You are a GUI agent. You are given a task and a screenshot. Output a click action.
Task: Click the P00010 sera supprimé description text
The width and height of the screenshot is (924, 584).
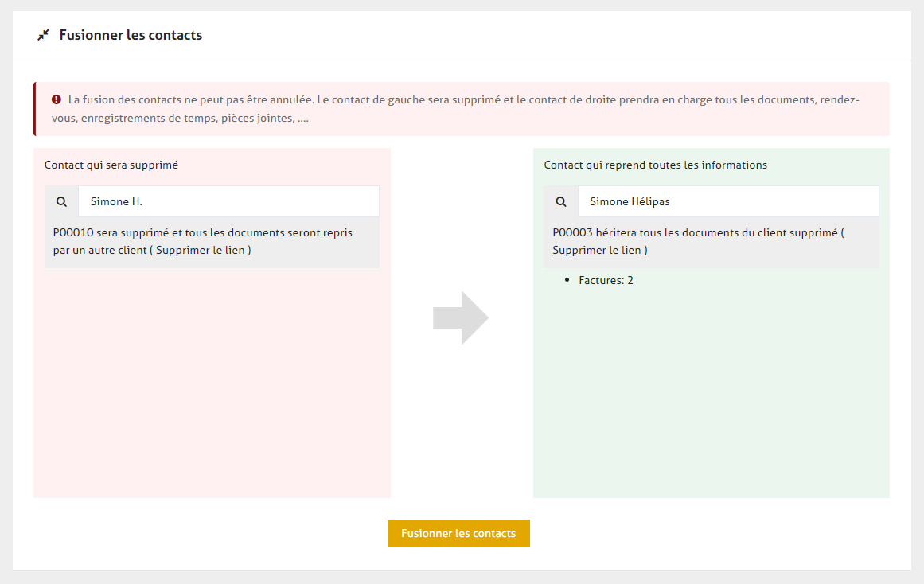[x=202, y=233]
